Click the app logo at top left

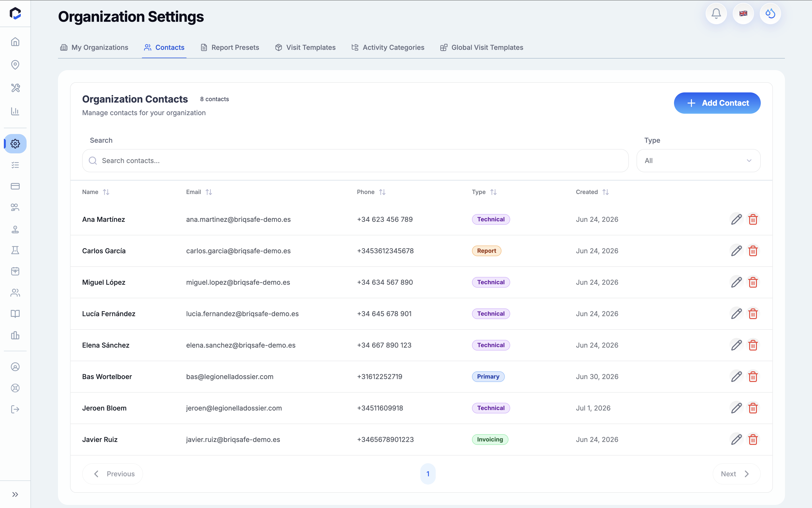15,14
